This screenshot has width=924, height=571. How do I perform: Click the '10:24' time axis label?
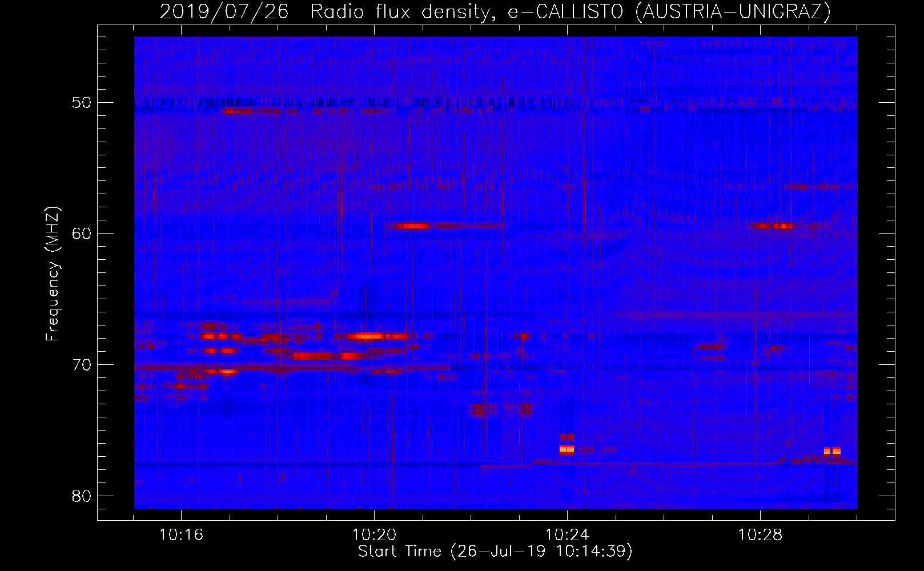(x=567, y=535)
